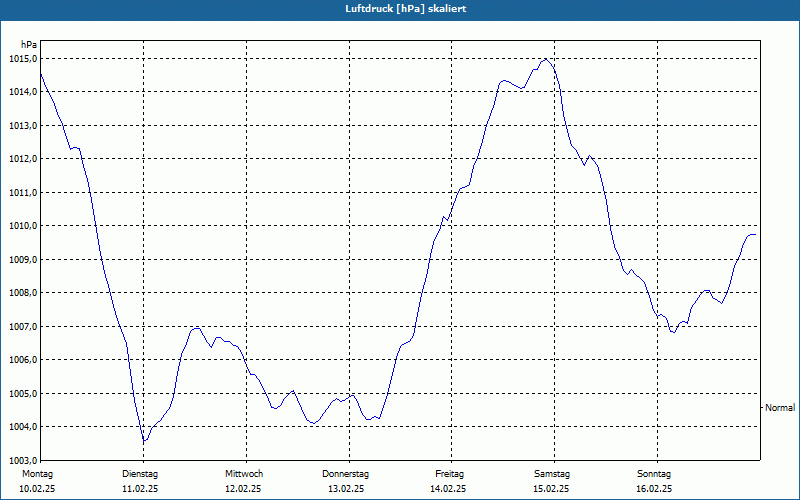The width and height of the screenshot is (800, 500).
Task: Click the 'Normal' pressure marker label
Action: click(x=780, y=408)
